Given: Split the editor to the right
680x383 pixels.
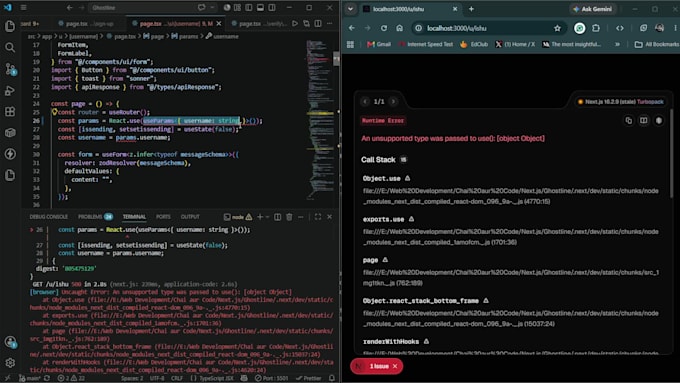Looking at the screenshot, I should (x=318, y=23).
